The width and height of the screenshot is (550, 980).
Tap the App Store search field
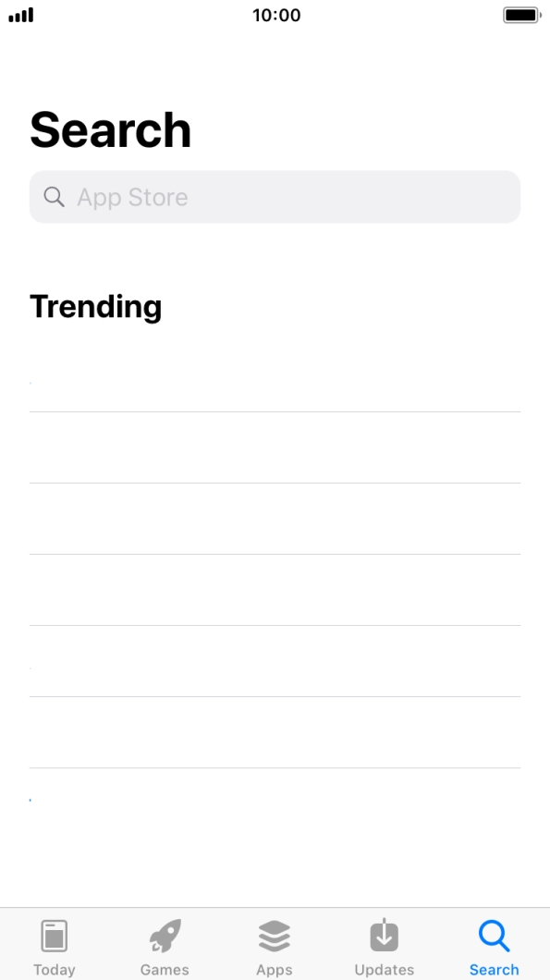pyautogui.click(x=275, y=196)
